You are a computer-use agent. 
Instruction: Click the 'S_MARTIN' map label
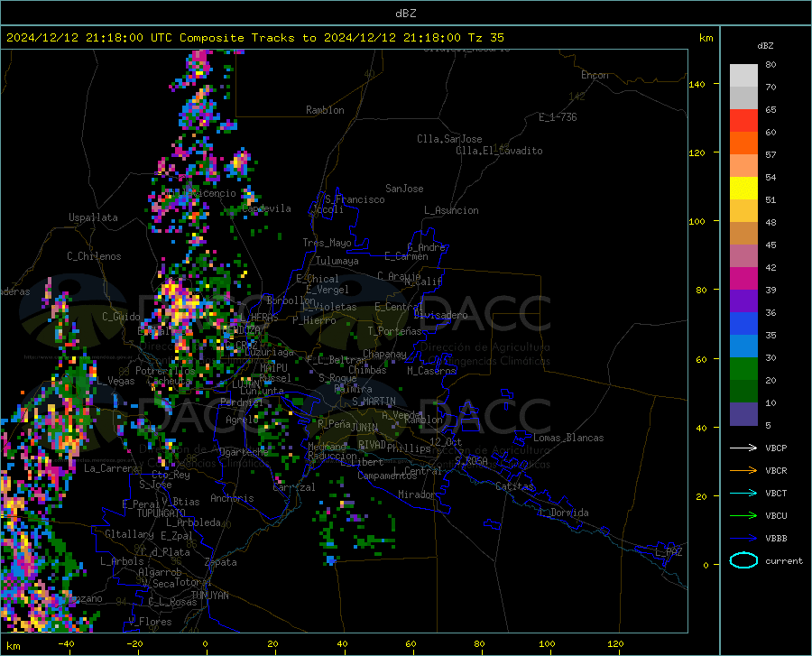[374, 402]
